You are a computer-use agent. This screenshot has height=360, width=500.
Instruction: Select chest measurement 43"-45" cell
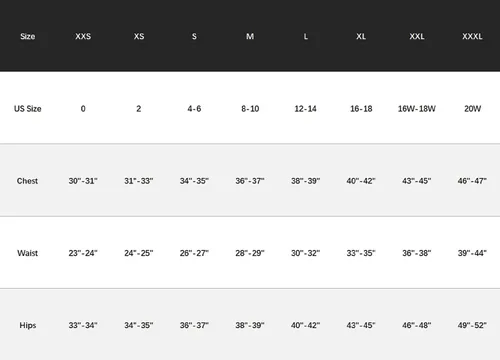417,181
